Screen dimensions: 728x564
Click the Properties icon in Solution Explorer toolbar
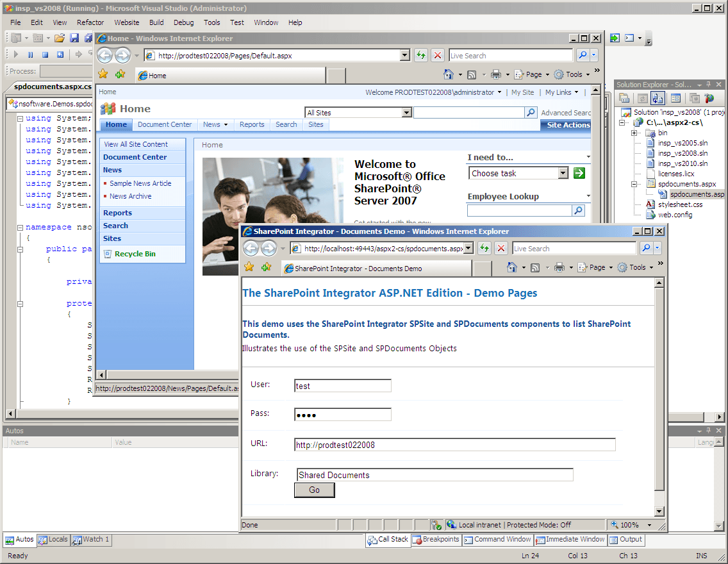pyautogui.click(x=624, y=98)
